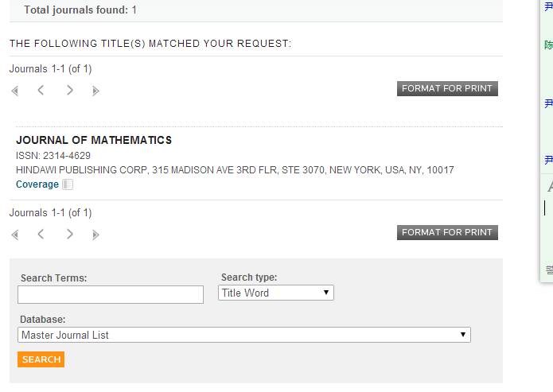
Task: Expand the Database dropdown showing Master Journal List
Action: (244, 336)
